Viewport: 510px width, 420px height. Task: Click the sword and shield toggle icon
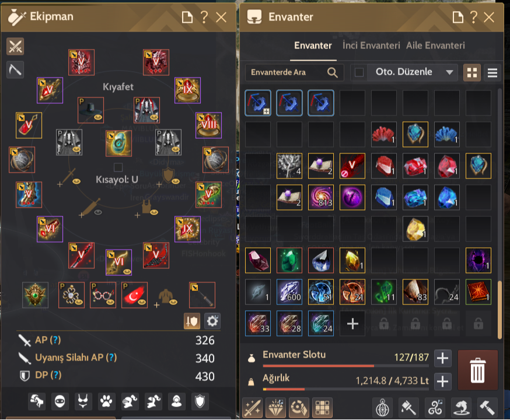[192, 321]
